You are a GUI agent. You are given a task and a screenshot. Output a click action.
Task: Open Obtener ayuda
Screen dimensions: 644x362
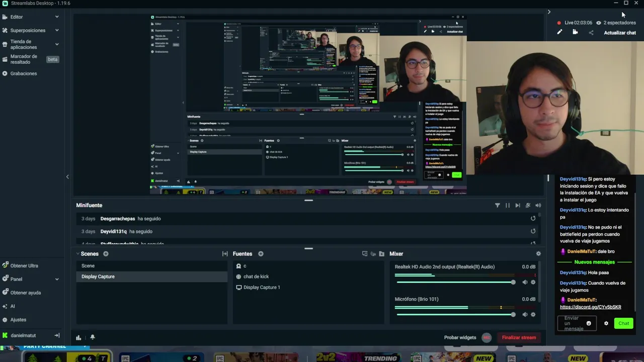click(x=26, y=293)
